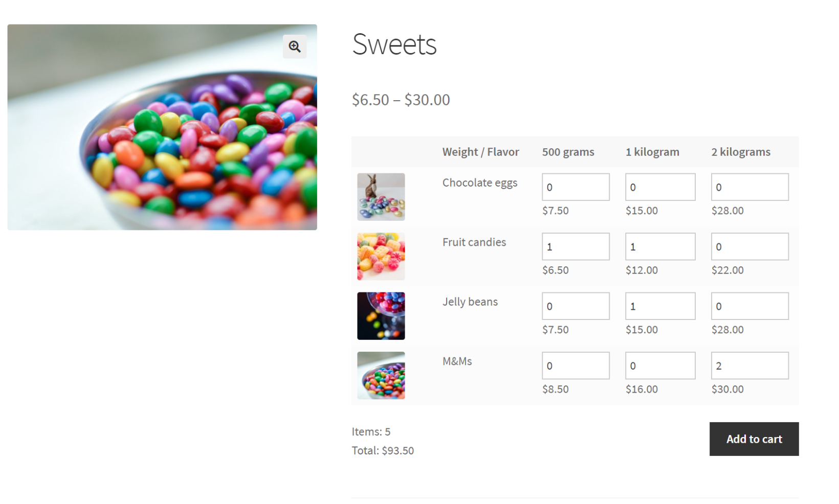
Task: Click the Jelly beans thumbnail image
Action: [x=381, y=316]
